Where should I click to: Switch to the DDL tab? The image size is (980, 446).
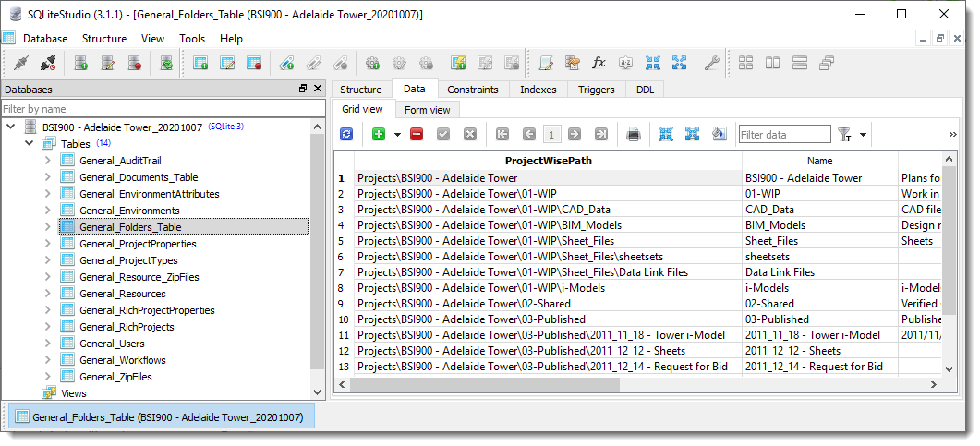[645, 90]
